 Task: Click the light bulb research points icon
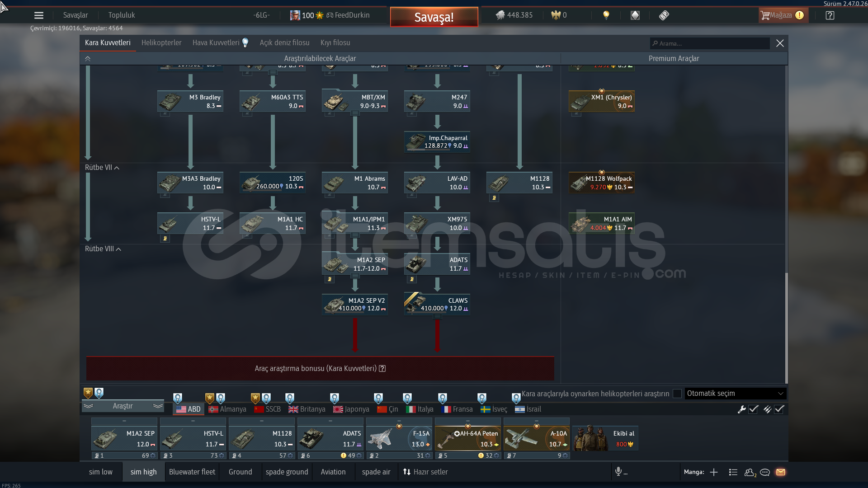(606, 15)
